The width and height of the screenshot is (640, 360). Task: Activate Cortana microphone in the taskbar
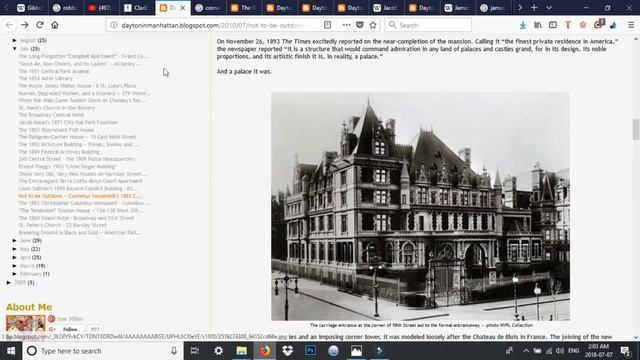pos(174,351)
